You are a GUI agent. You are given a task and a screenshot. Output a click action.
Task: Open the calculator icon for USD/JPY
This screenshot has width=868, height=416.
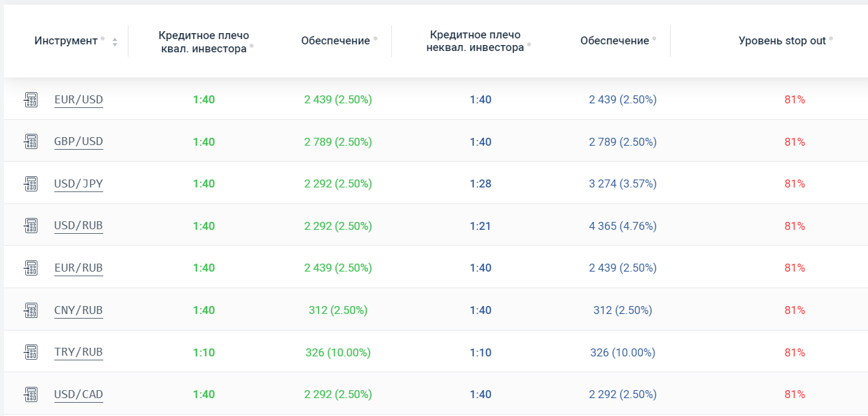click(x=30, y=183)
